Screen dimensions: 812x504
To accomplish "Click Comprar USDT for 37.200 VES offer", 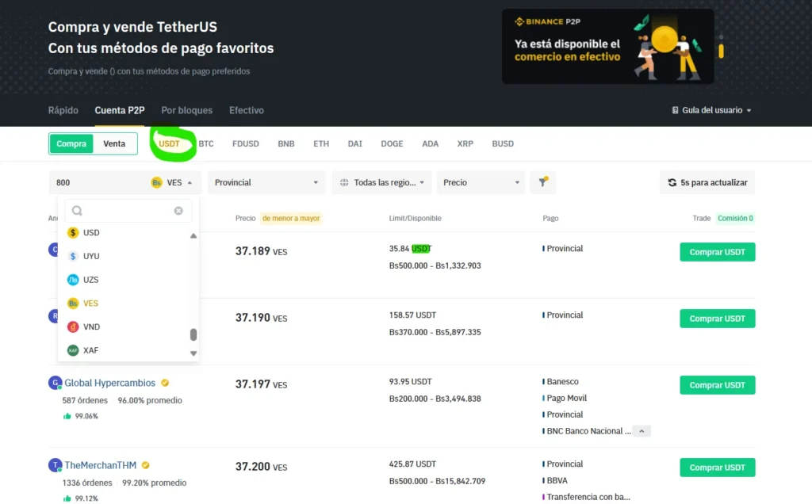I will pyautogui.click(x=717, y=468).
